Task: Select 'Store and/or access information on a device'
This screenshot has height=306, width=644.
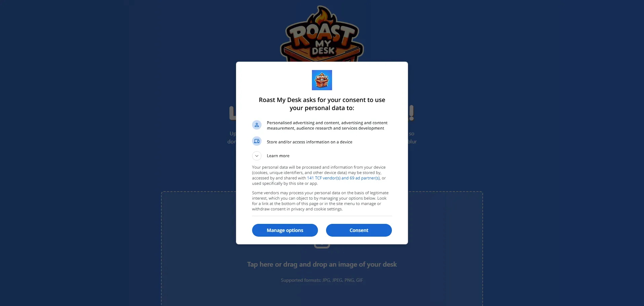Action: pos(310,142)
